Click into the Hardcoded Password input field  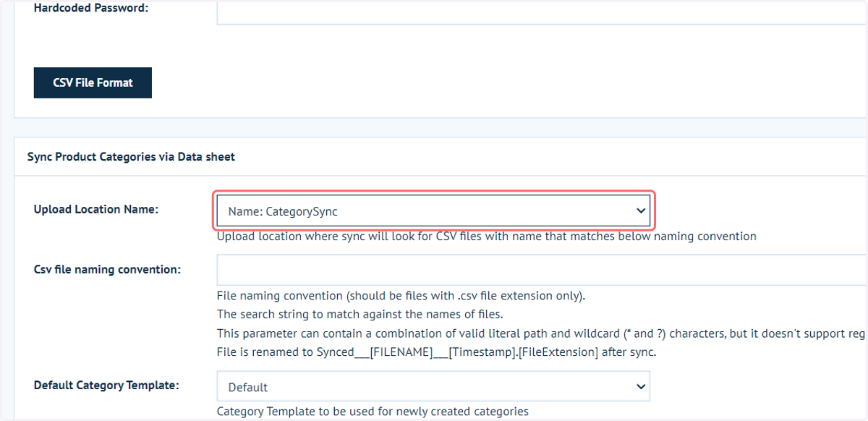[x=542, y=12]
